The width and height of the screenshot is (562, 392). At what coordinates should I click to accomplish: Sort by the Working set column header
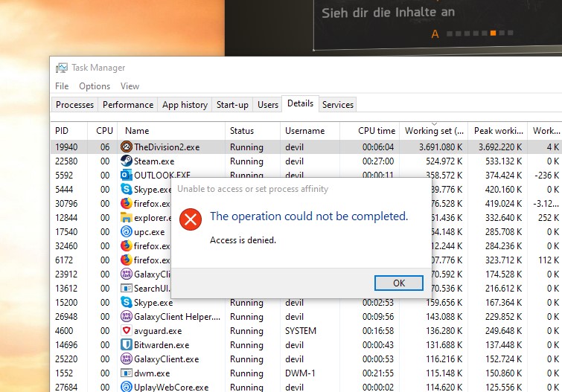(x=434, y=131)
